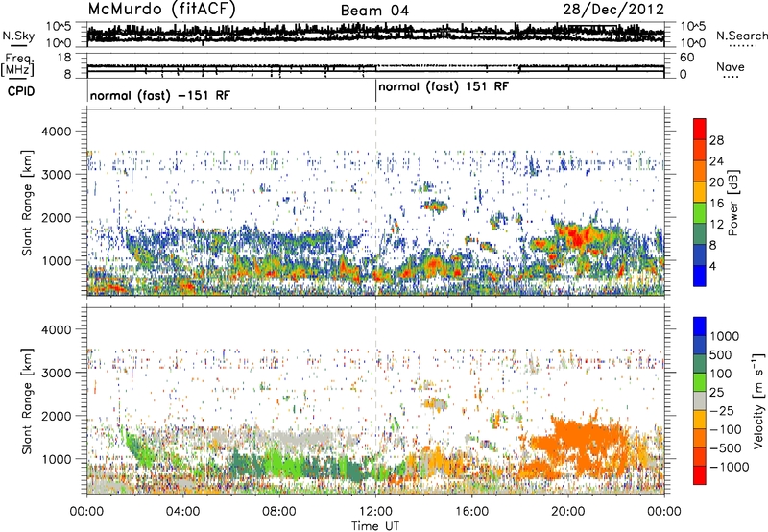Click the "08:00" time tick label
The image size is (768, 532).
[279, 512]
